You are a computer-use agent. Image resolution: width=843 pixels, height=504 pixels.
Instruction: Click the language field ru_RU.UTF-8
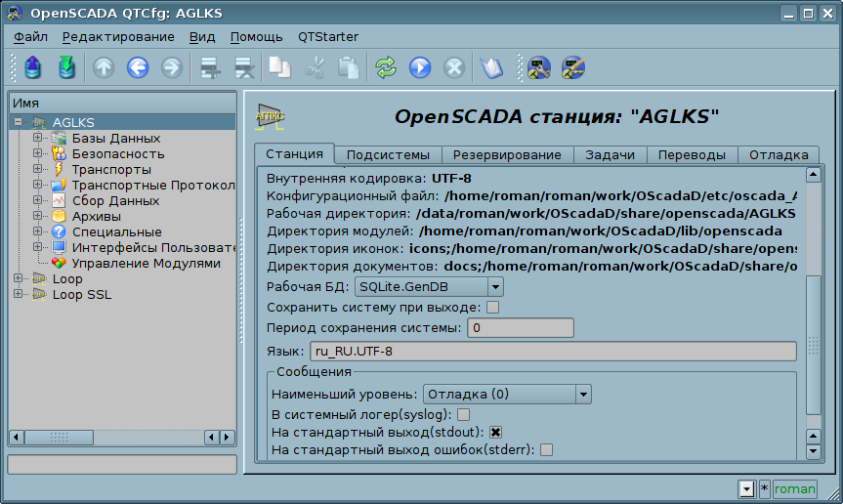coord(553,352)
